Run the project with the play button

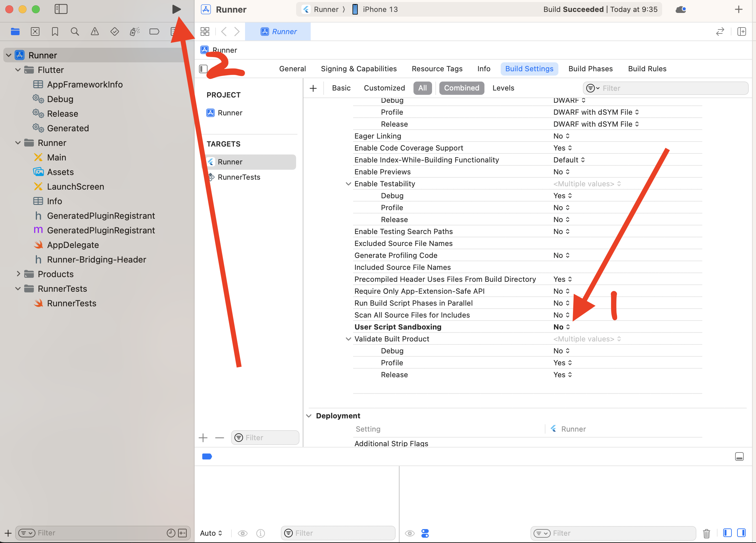point(176,9)
